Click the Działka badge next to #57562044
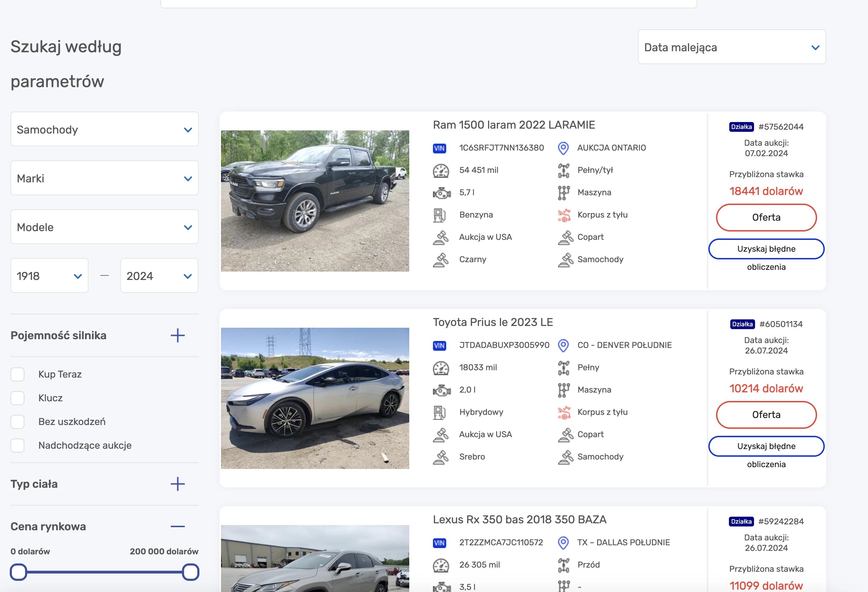 [x=741, y=127]
